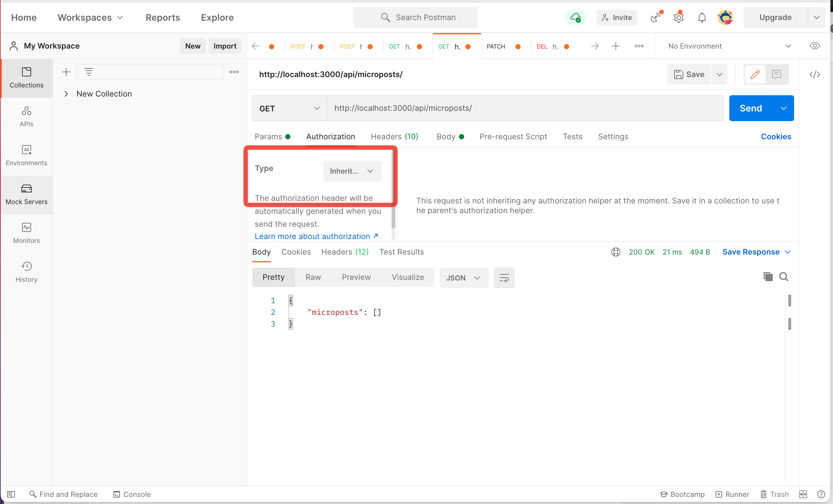Open the Environments sidebar panel
Viewport: 833px width, 504px height.
point(26,155)
